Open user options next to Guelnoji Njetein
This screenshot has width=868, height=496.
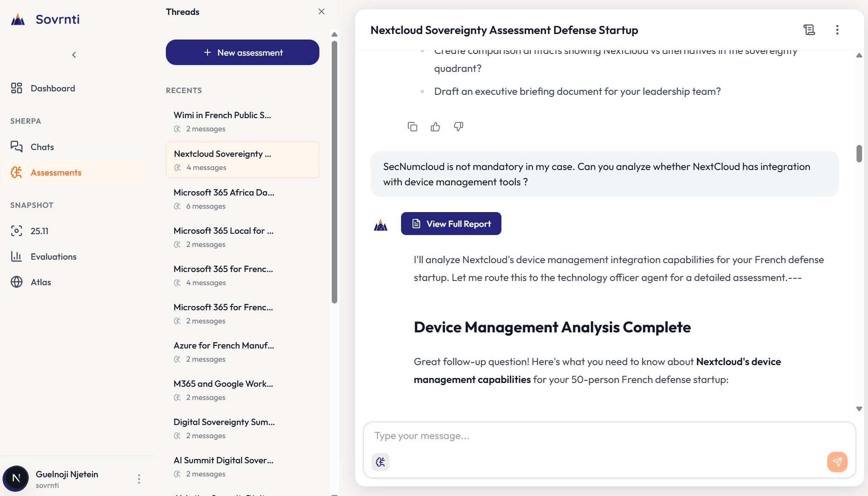coord(139,479)
